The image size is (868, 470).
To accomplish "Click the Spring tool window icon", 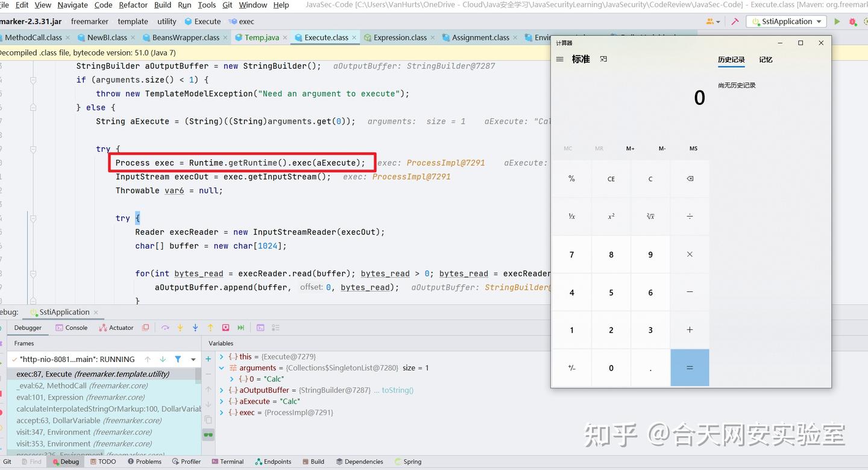I will pos(408,462).
